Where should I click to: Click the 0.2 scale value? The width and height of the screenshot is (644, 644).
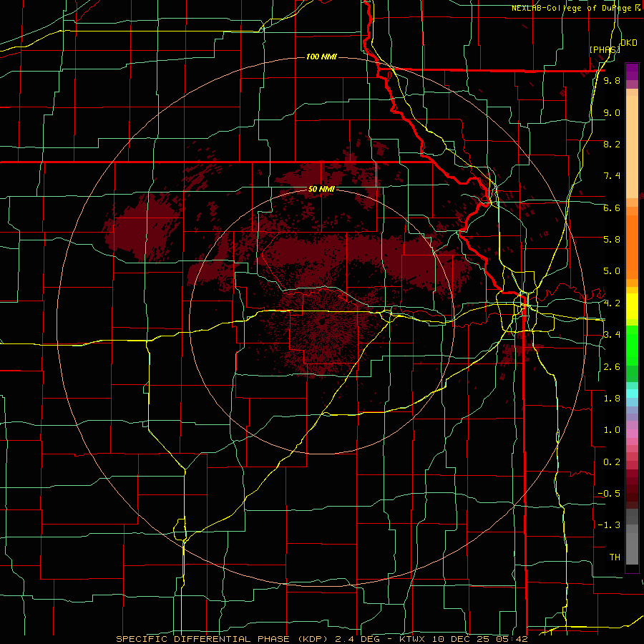tap(612, 462)
